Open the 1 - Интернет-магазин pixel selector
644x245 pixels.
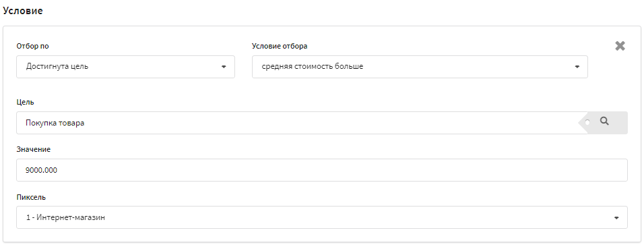[322, 217]
